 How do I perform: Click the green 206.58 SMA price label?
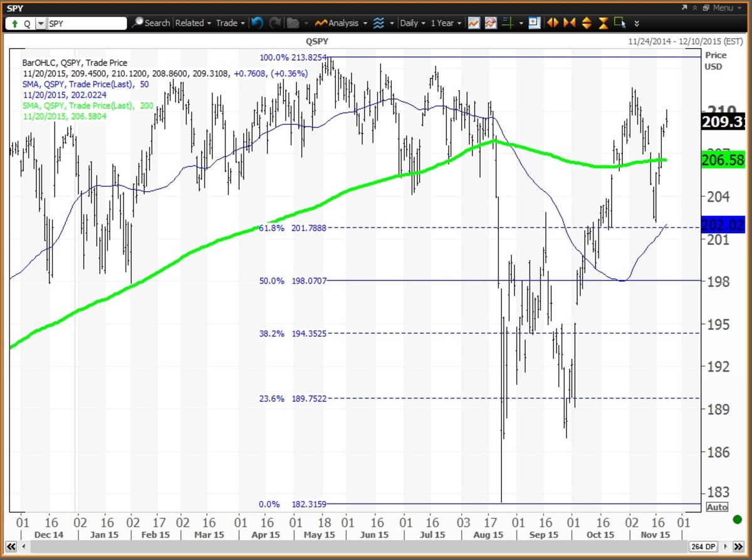point(722,161)
